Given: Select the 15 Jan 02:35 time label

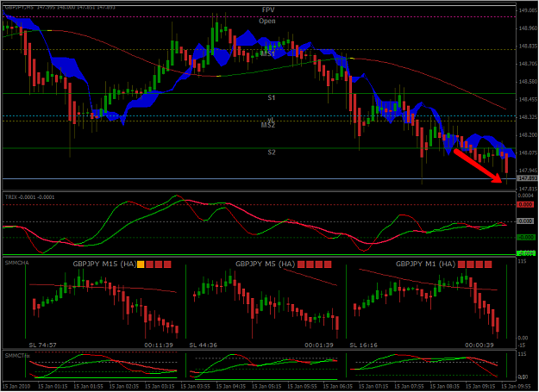Looking at the screenshot, I should click(124, 387).
